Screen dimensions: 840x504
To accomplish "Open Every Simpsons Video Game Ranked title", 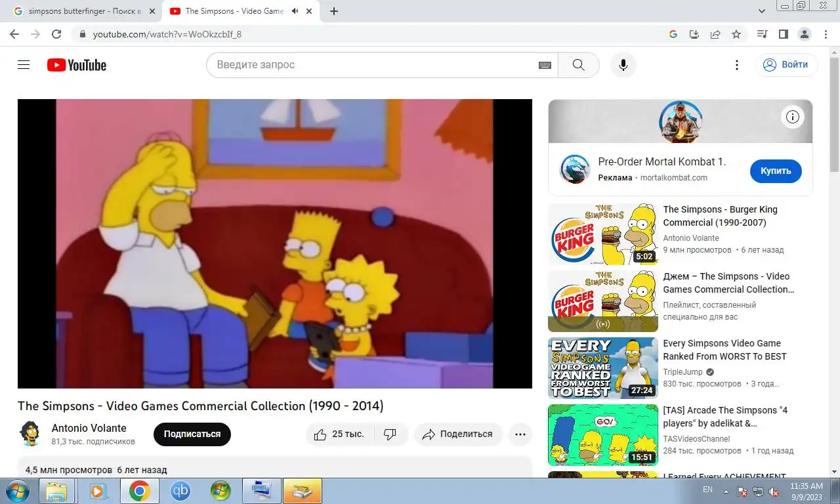I will (724, 350).
